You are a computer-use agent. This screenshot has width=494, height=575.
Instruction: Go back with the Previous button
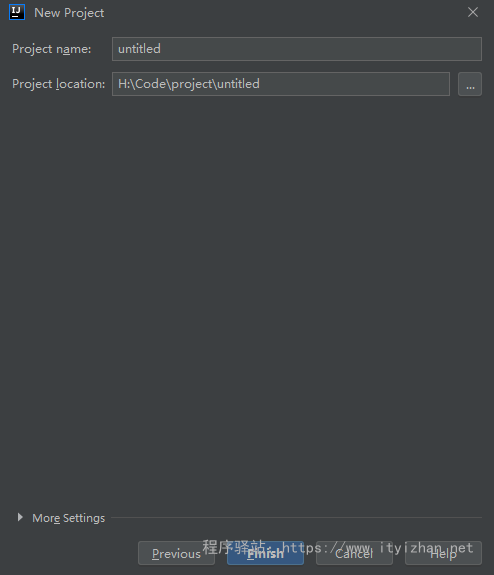click(176, 553)
